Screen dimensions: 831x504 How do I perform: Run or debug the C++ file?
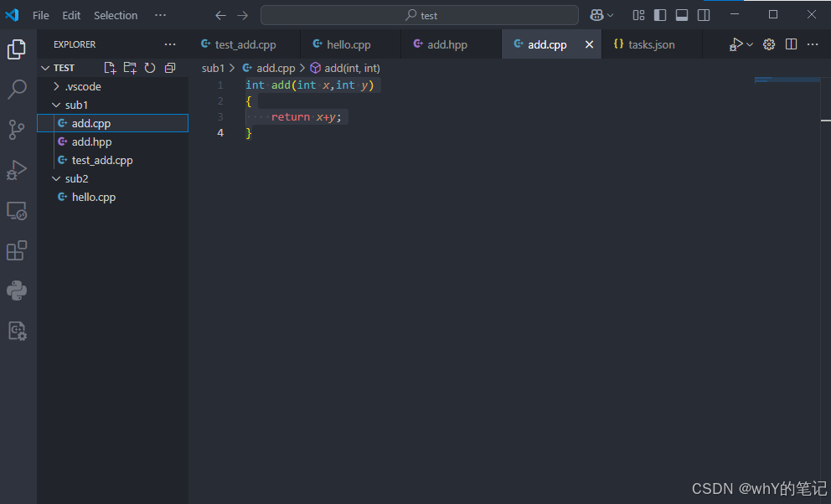(736, 44)
